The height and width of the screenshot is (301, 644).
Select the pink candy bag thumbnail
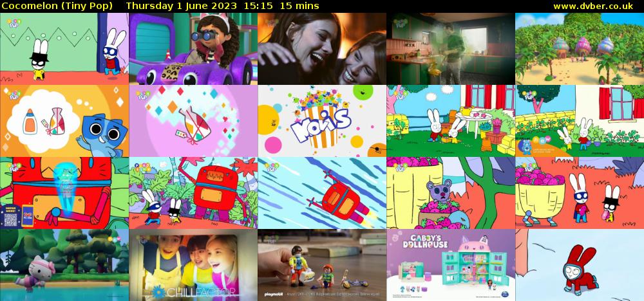pos(193,121)
